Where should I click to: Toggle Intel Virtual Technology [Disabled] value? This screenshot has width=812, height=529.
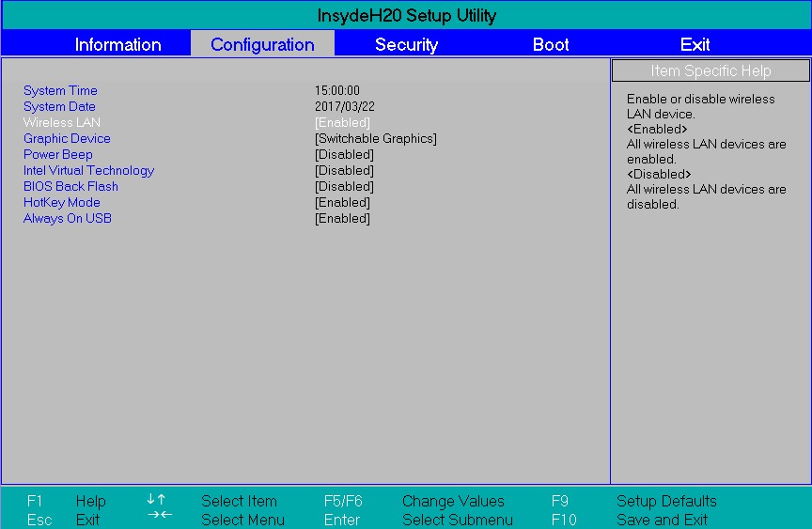coord(344,171)
